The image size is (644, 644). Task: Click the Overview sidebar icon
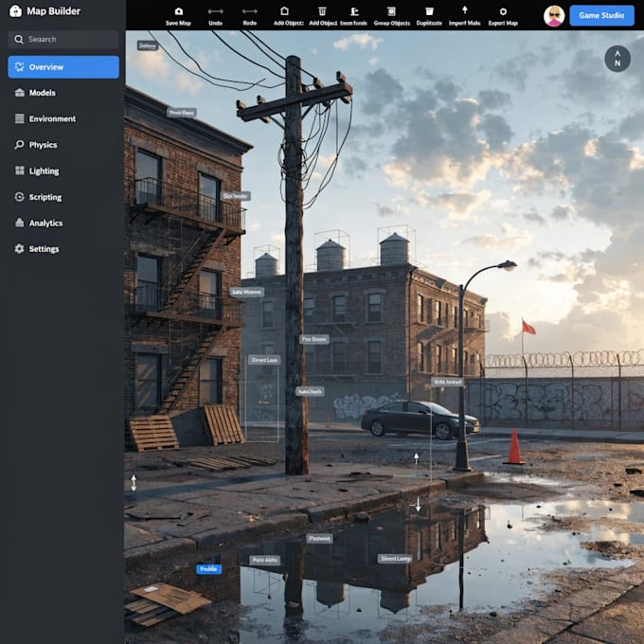[19, 66]
